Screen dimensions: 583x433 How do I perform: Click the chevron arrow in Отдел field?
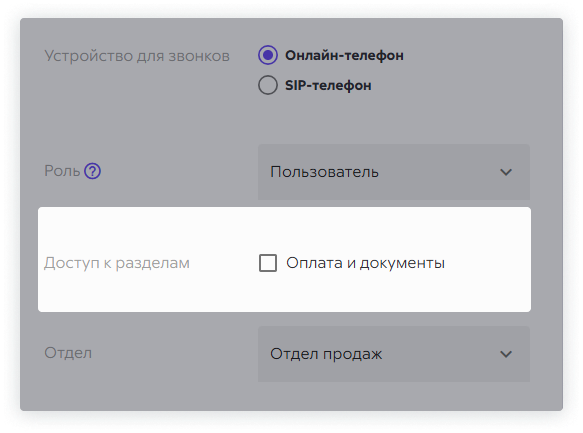tap(506, 354)
